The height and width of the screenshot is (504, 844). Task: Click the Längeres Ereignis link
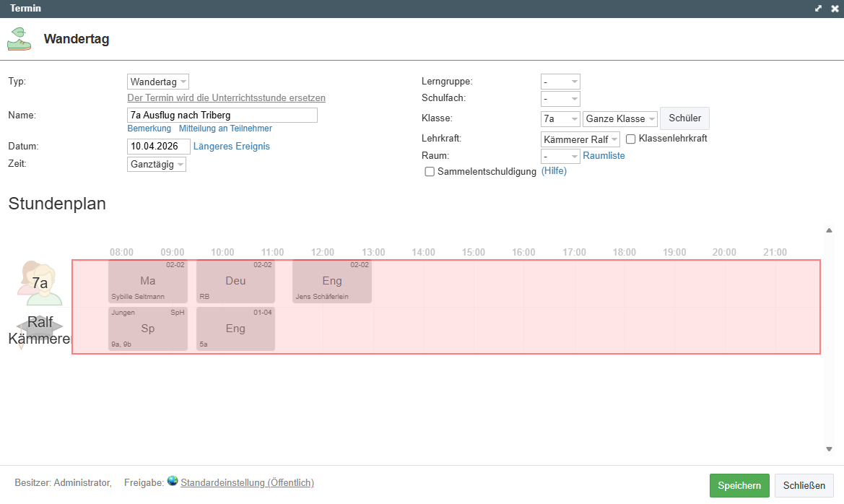231,147
